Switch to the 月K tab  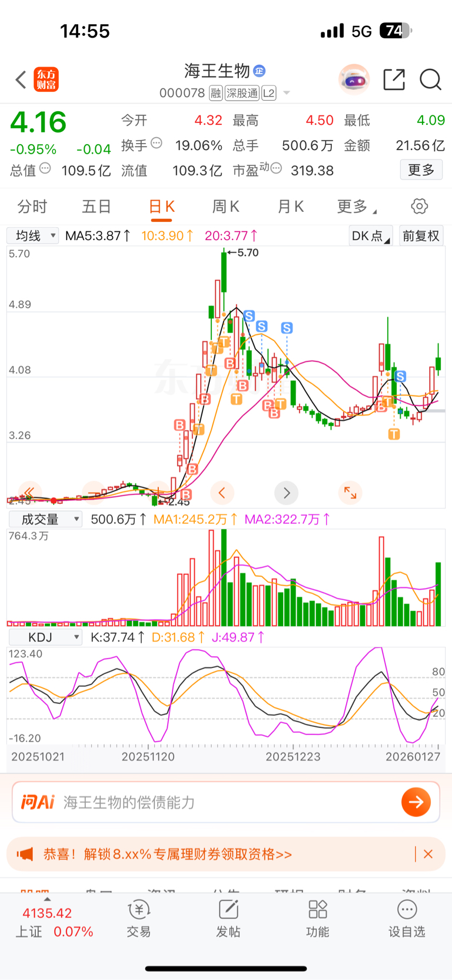coord(291,207)
